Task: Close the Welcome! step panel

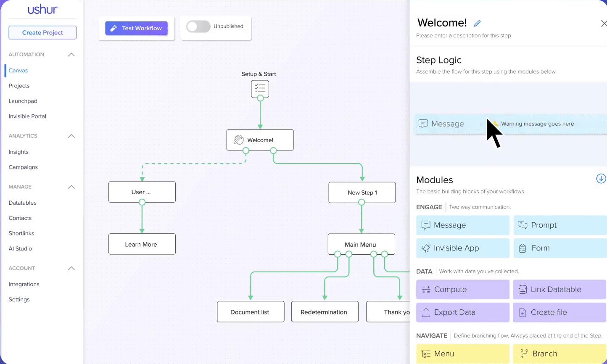Action: (x=603, y=24)
